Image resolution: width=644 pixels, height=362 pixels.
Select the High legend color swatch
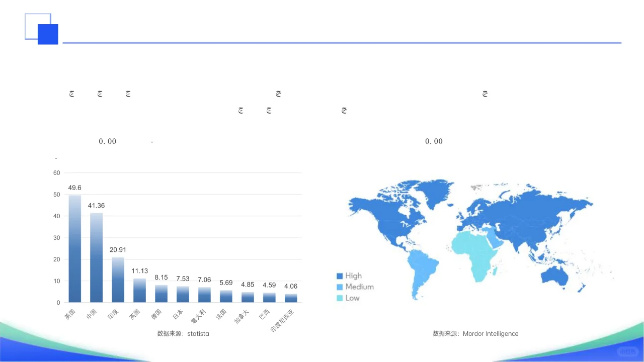pyautogui.click(x=340, y=276)
